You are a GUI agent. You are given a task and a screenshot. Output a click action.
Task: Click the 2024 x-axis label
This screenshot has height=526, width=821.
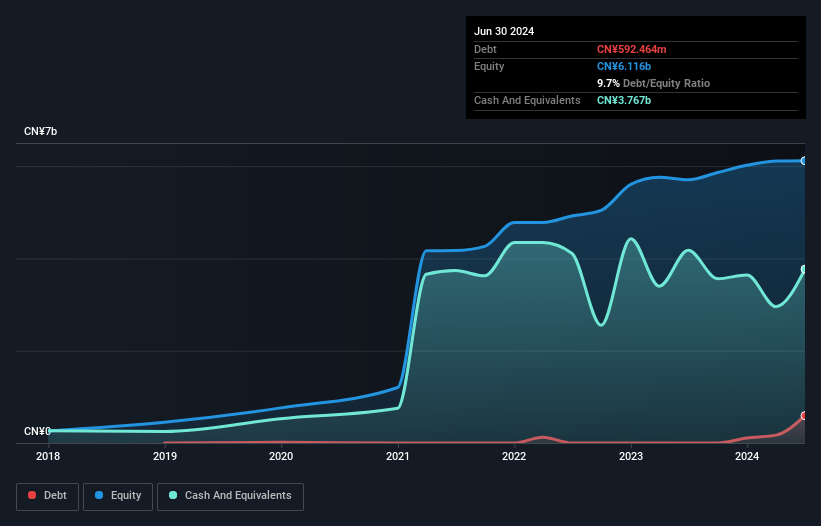747,456
